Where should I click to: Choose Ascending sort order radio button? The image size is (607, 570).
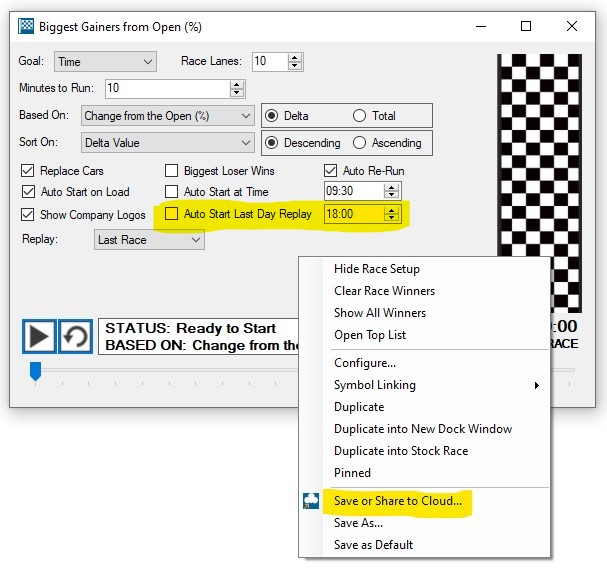click(359, 143)
